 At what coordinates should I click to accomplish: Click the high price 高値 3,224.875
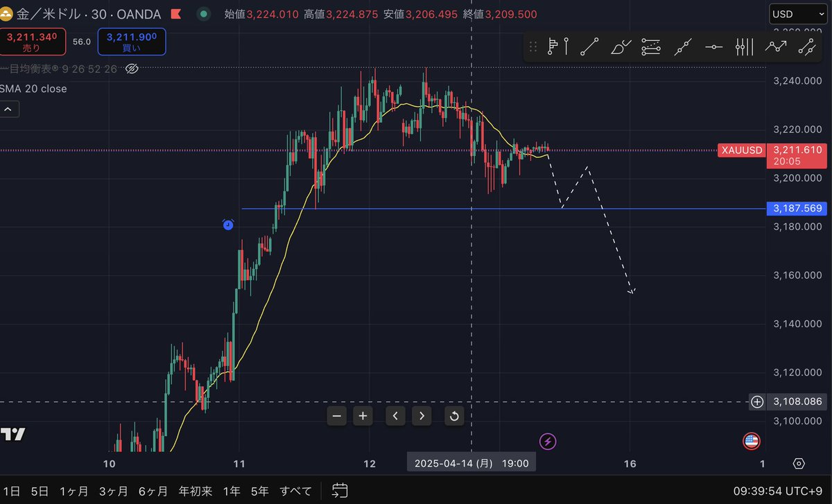[343, 15]
